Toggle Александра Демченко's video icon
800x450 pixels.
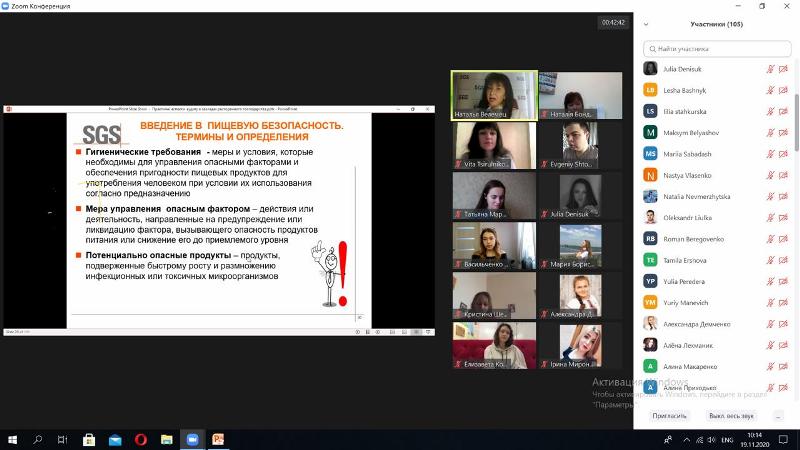point(783,324)
